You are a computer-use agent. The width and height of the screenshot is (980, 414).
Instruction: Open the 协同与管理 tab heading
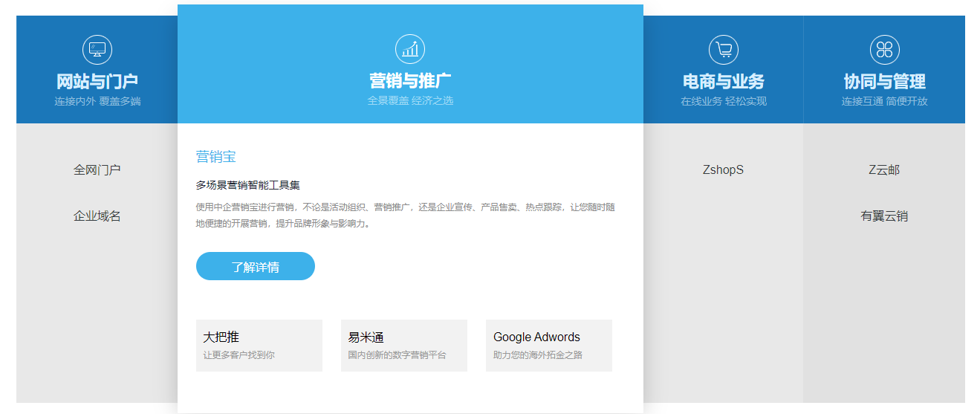pos(885,81)
